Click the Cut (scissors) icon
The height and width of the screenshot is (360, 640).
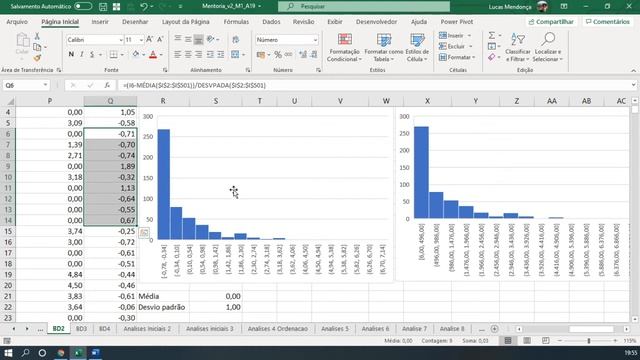click(37, 36)
